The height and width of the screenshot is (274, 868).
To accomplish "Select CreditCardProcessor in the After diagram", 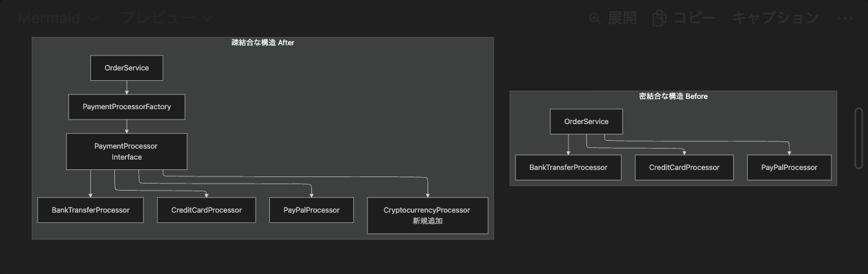I will (x=207, y=210).
